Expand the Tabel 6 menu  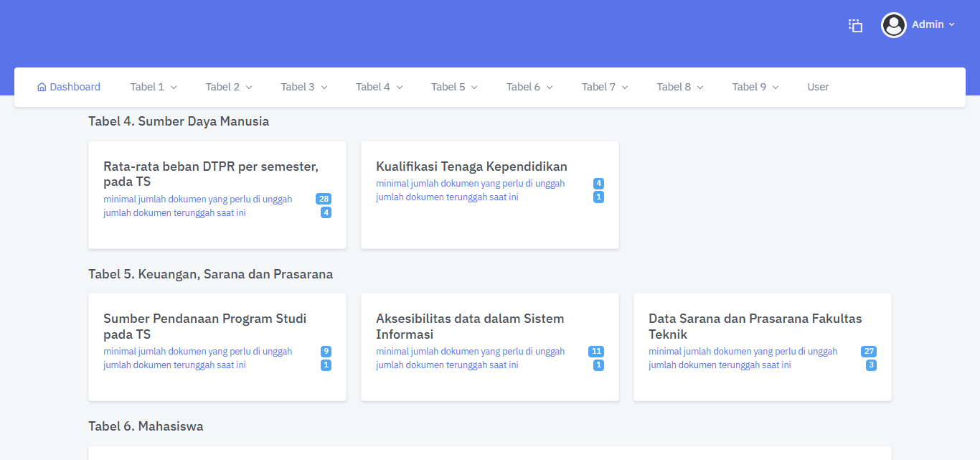[x=530, y=87]
